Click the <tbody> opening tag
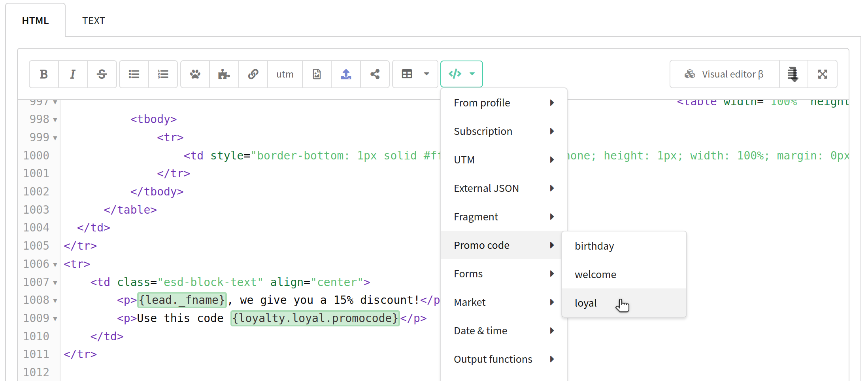 (x=154, y=119)
